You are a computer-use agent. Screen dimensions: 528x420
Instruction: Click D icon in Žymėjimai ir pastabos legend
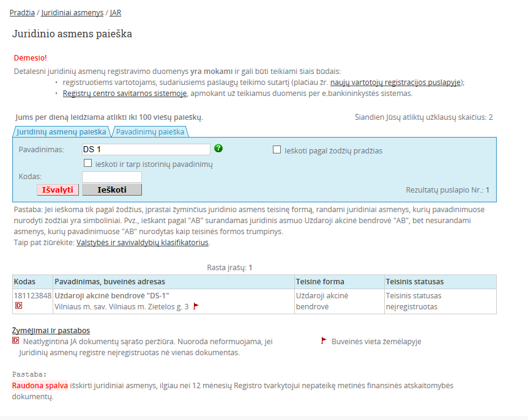point(15,341)
